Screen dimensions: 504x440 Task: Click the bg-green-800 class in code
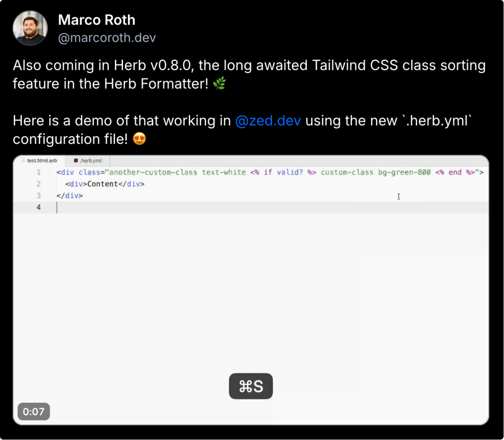[x=404, y=172]
